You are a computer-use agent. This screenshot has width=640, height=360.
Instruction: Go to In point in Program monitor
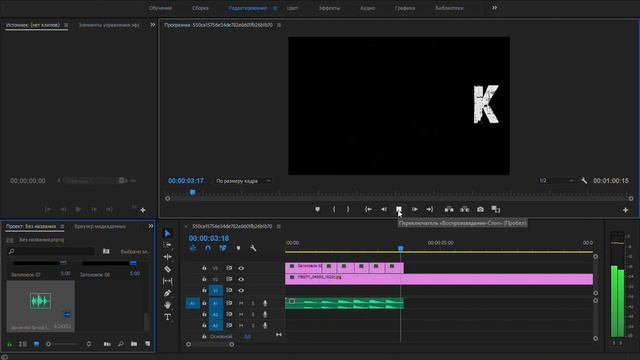click(368, 209)
